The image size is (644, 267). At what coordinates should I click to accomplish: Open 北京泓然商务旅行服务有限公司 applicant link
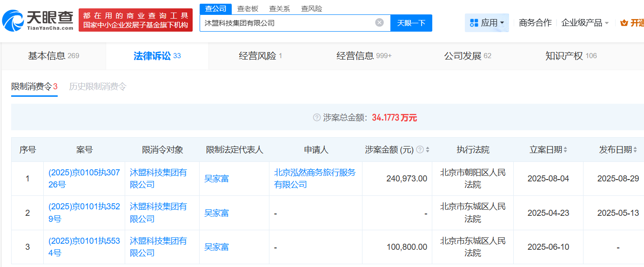(x=315, y=178)
